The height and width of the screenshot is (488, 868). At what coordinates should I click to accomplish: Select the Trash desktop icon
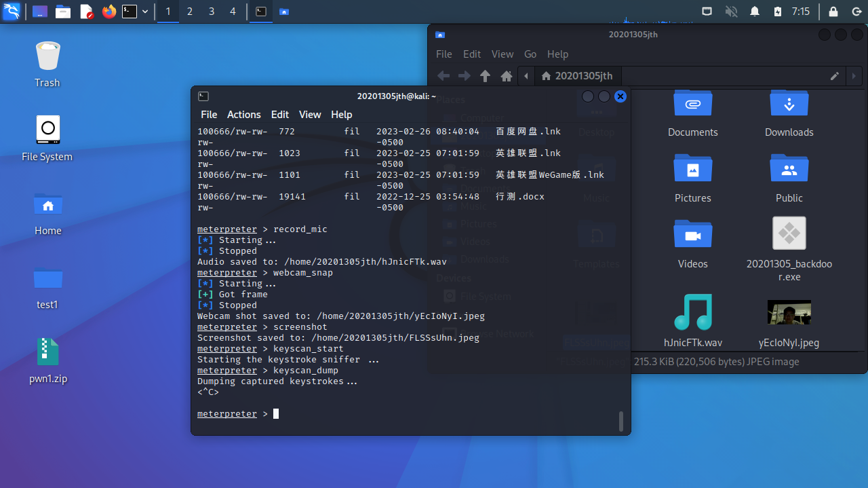[47, 64]
